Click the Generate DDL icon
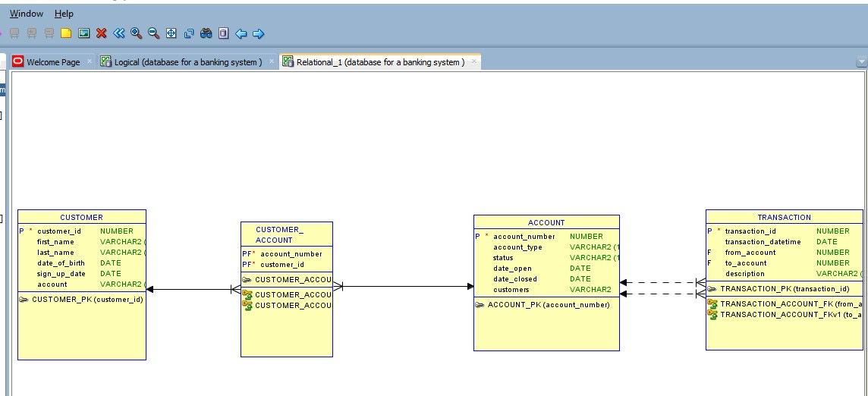The image size is (868, 396). coord(223,33)
